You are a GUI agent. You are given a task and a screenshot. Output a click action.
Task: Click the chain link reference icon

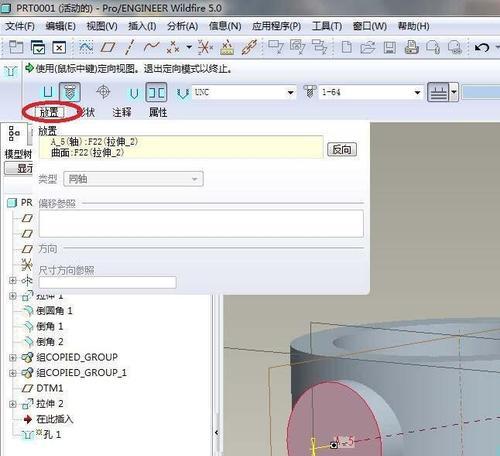pyautogui.click(x=249, y=47)
